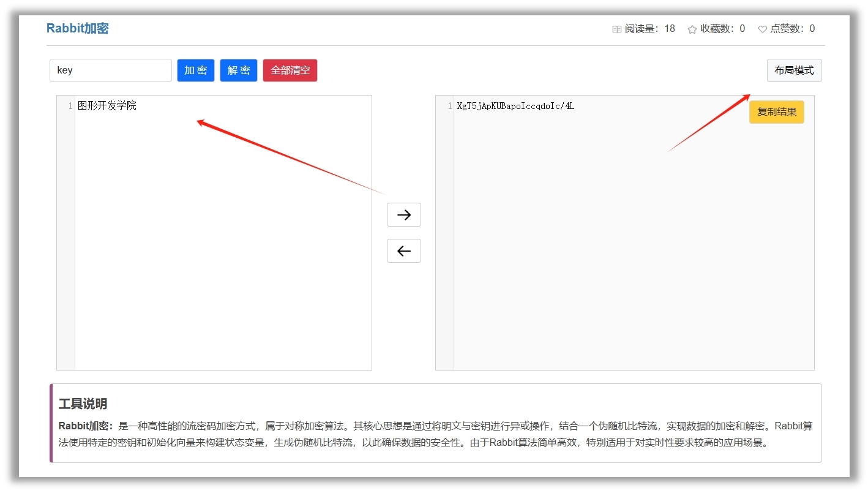
Task: Open the 布局模式 layout mode button
Action: tap(794, 70)
